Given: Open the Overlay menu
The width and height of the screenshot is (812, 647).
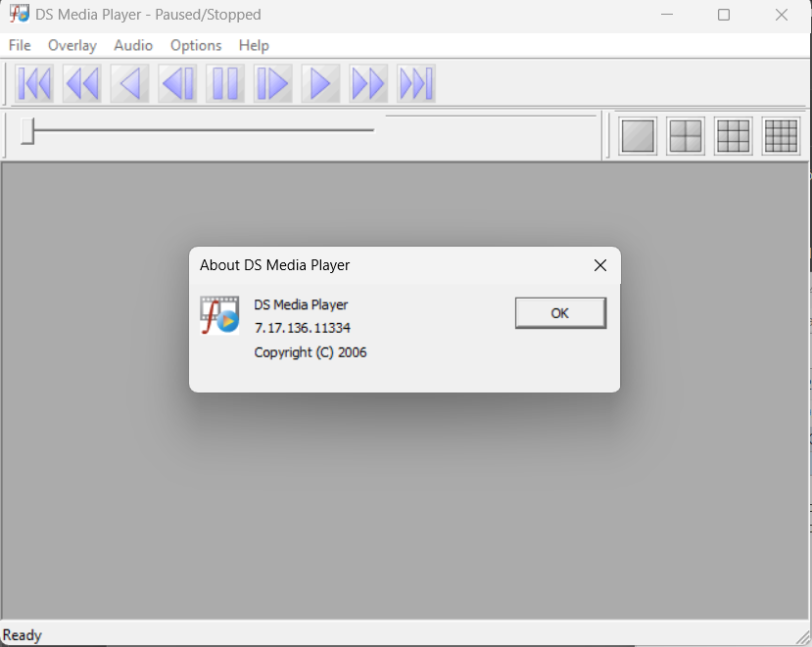Looking at the screenshot, I should pos(72,45).
